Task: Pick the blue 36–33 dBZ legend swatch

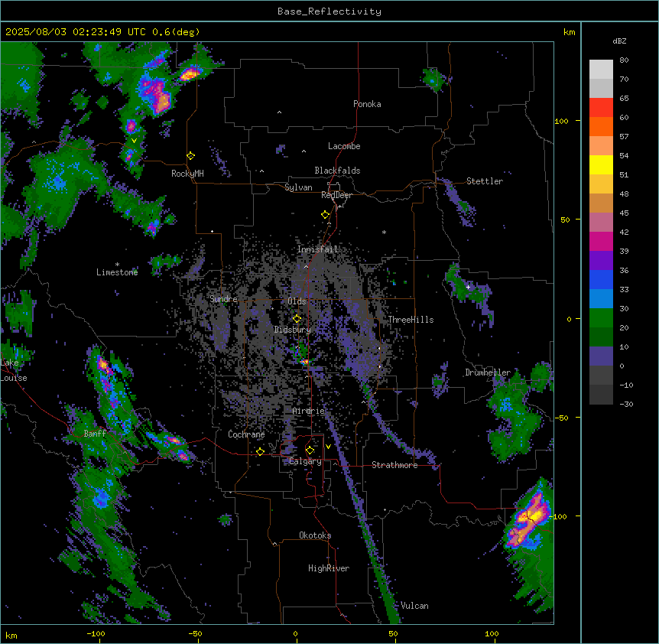Action: coord(601,279)
